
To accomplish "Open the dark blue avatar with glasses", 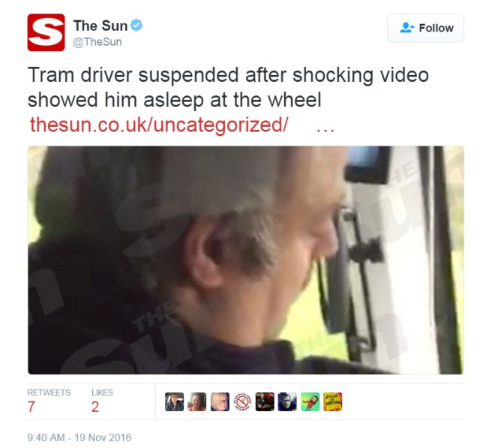I will [287, 402].
